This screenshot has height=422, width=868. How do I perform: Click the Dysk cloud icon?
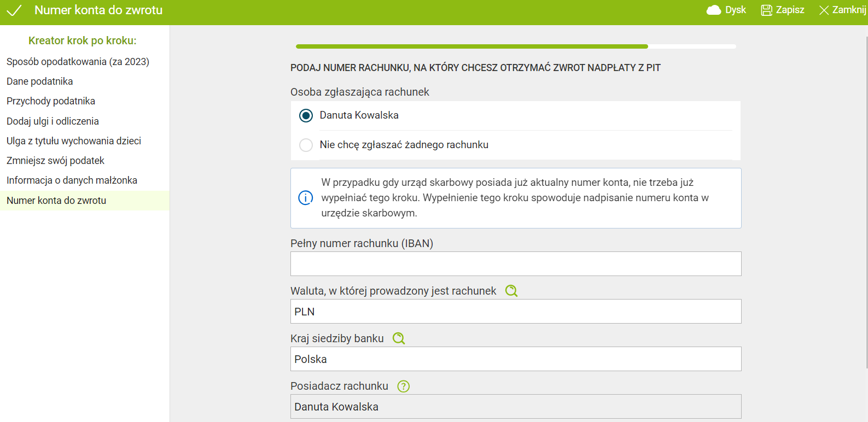[714, 10]
